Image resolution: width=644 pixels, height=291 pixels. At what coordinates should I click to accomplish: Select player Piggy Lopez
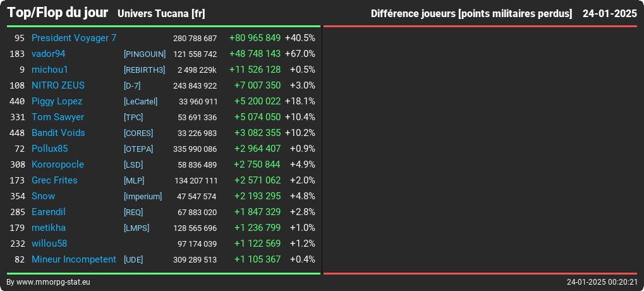(57, 101)
